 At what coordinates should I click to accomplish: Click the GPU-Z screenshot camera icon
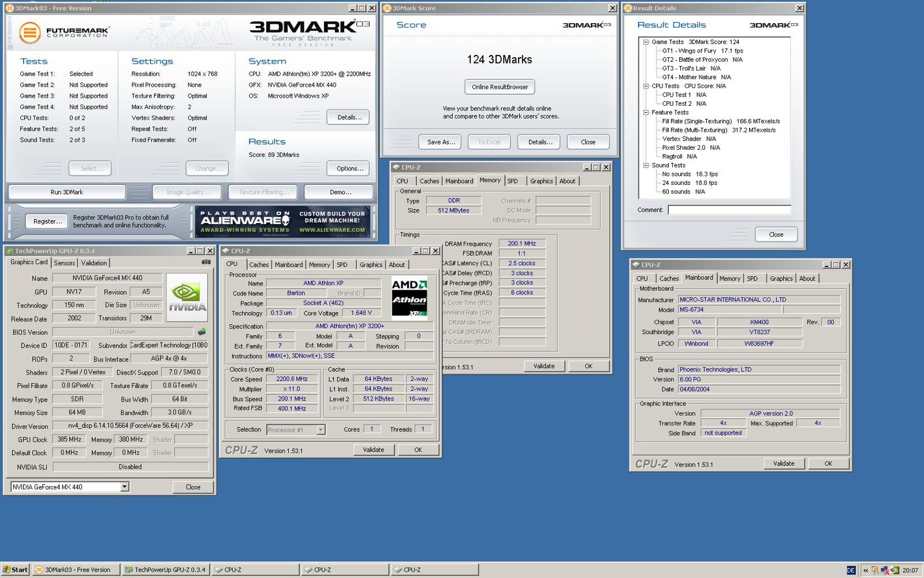point(206,262)
